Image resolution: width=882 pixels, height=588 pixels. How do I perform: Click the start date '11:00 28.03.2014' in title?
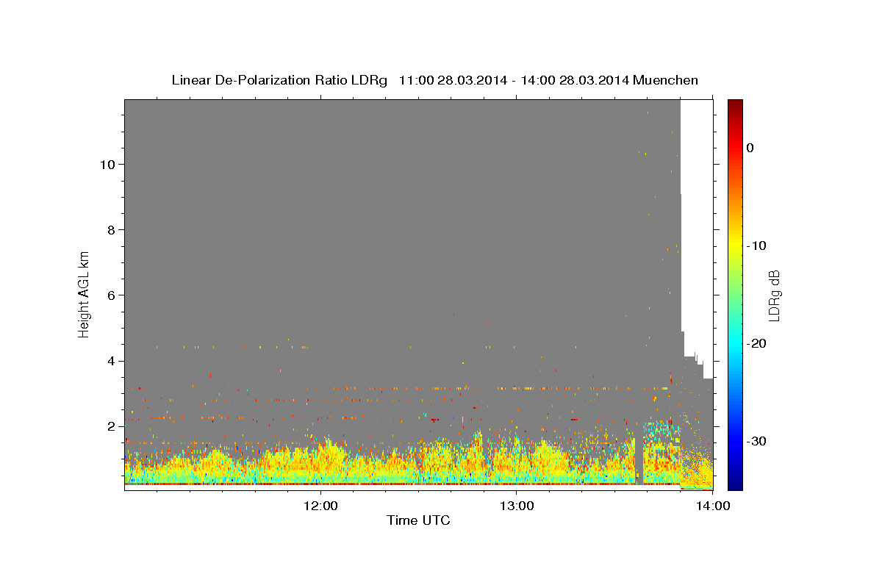pos(453,80)
